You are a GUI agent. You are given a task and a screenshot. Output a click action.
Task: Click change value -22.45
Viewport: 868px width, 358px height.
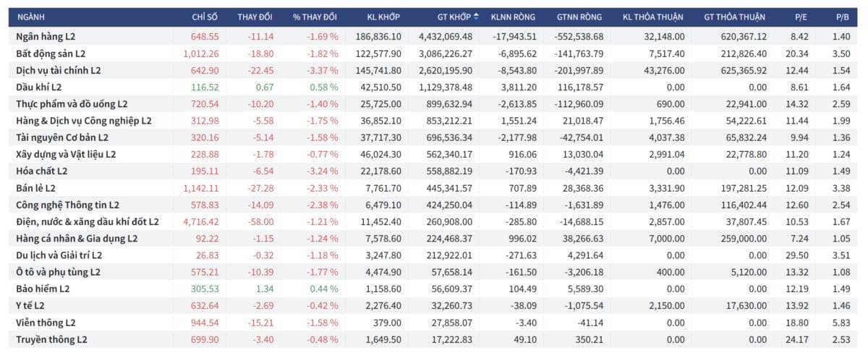click(x=260, y=69)
